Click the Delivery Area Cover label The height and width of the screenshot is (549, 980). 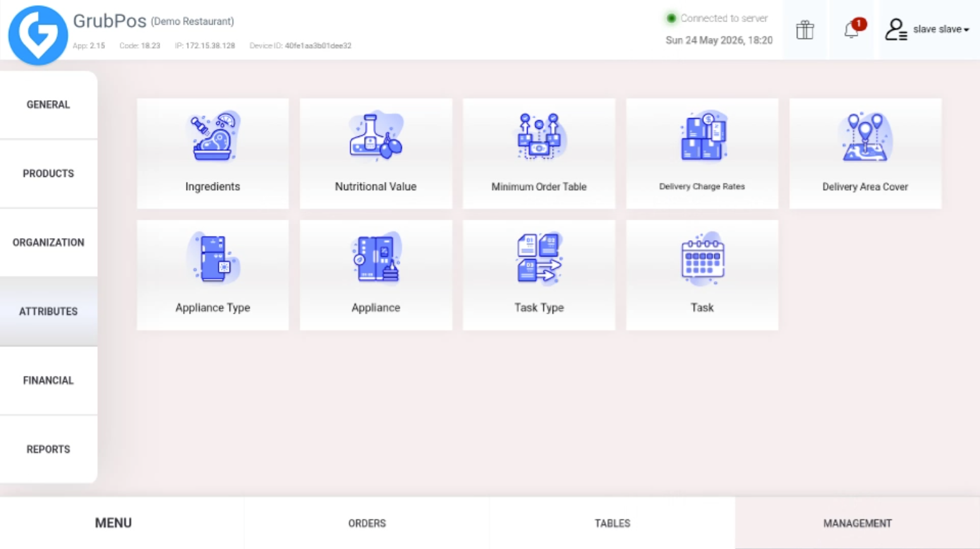tap(865, 187)
